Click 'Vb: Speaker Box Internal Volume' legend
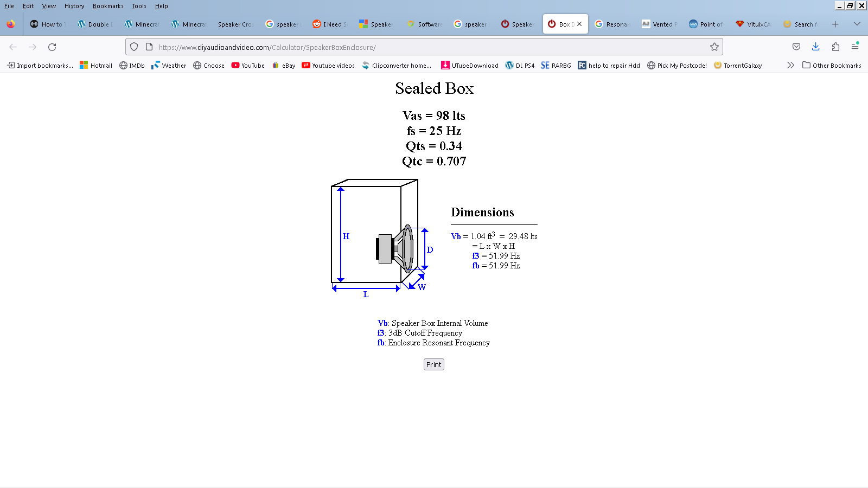Screen dimensions: 868x488 point(433,323)
